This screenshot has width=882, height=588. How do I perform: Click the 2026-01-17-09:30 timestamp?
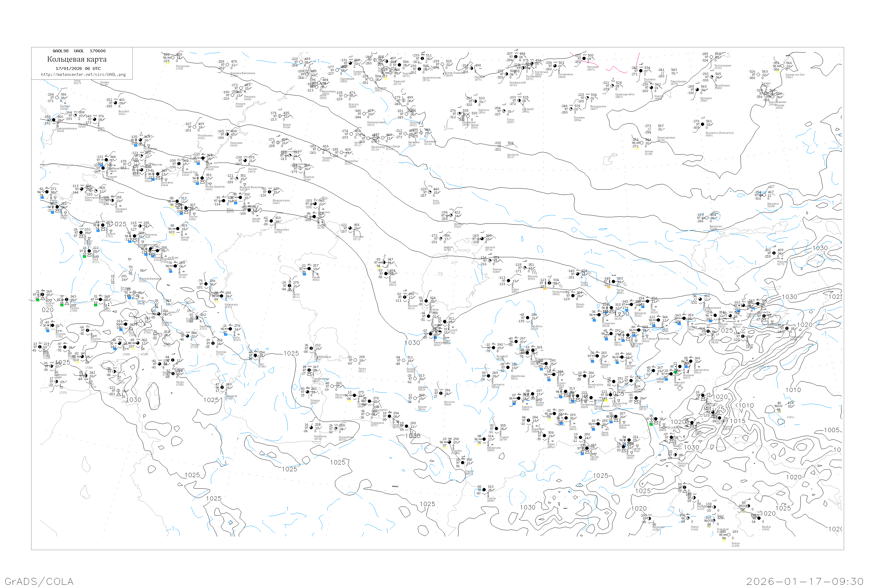(x=805, y=581)
